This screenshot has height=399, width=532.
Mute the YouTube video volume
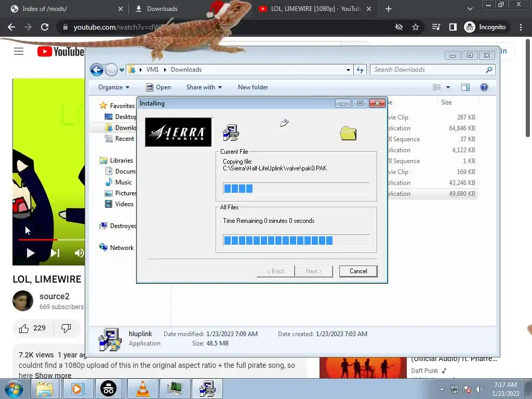[x=79, y=253]
